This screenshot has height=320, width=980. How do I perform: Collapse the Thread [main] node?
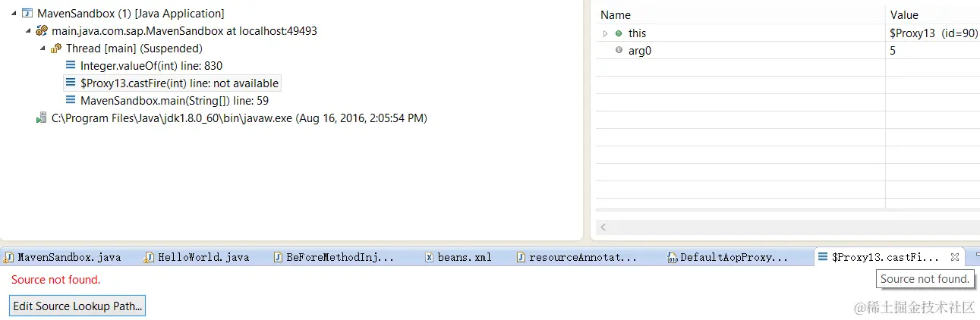point(43,49)
